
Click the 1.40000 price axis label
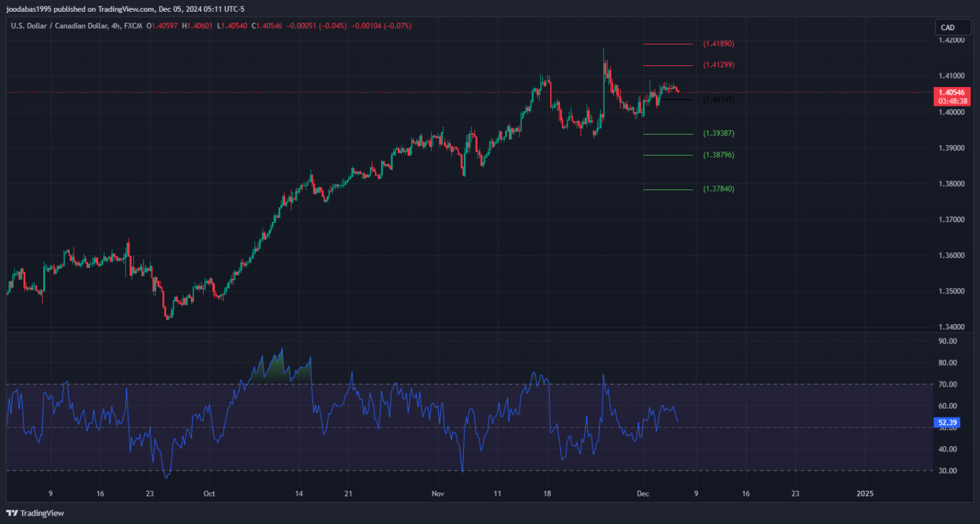pos(951,112)
